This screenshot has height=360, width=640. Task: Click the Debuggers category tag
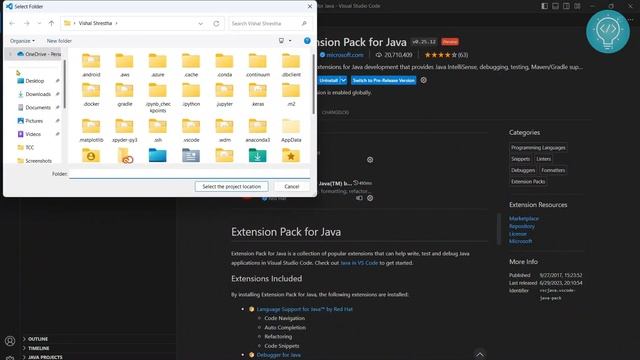point(523,170)
